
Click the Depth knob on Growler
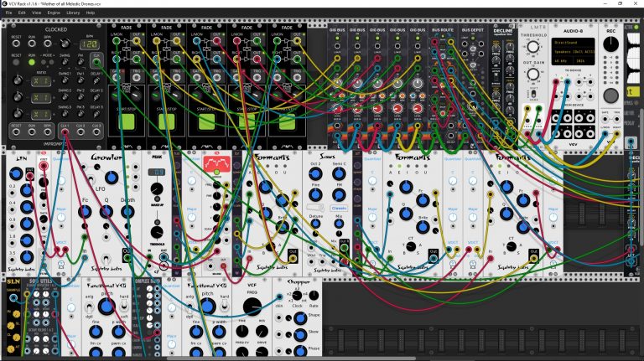tap(127, 212)
